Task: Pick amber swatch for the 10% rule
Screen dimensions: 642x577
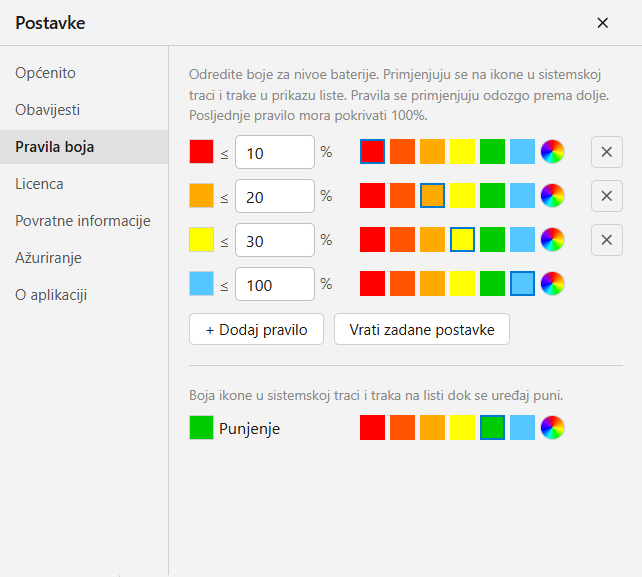Action: 432,152
